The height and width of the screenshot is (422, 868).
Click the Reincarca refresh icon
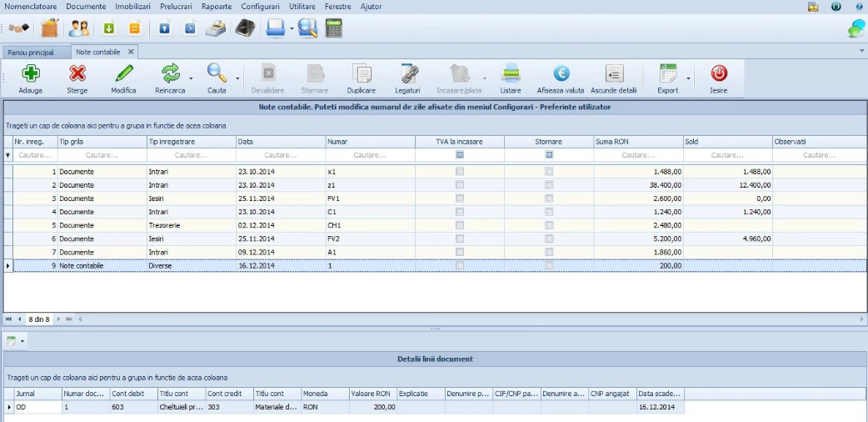coord(171,73)
